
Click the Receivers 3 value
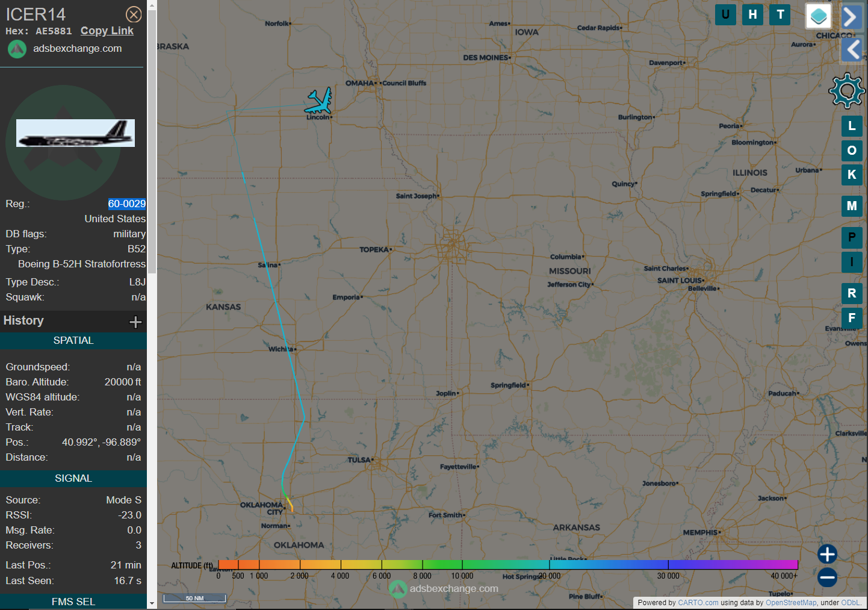(x=138, y=545)
